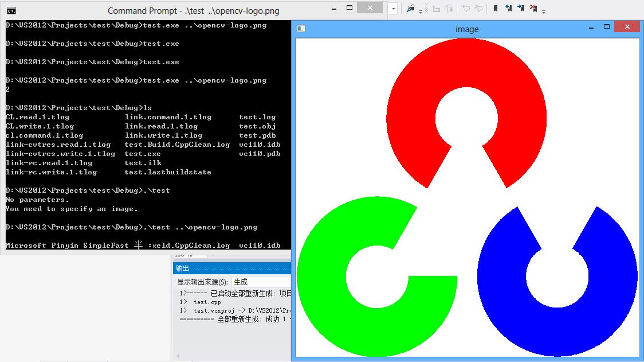Expand bookmark toolbar overflow options
This screenshot has width=644, height=362.
pos(543,11)
